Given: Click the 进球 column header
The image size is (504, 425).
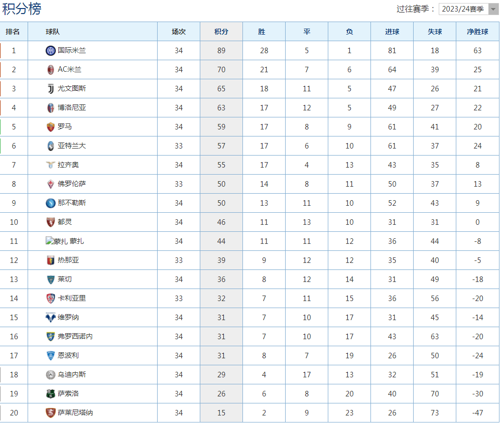Looking at the screenshot, I should (392, 32).
